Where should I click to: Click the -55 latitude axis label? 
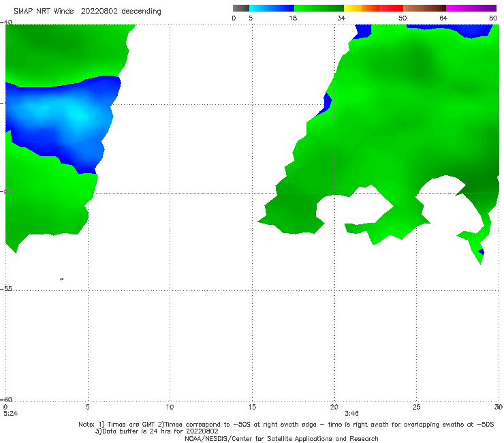click(6, 289)
